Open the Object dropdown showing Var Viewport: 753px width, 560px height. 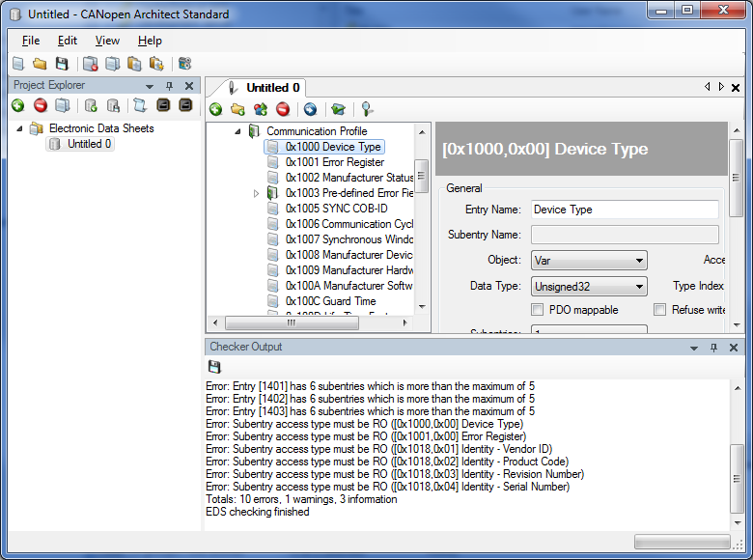point(589,261)
